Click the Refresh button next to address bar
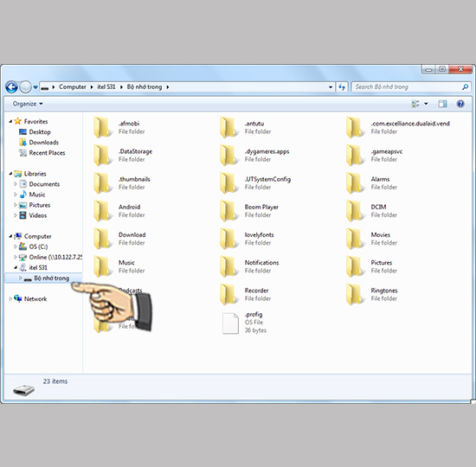This screenshot has height=467, width=476. pos(342,87)
